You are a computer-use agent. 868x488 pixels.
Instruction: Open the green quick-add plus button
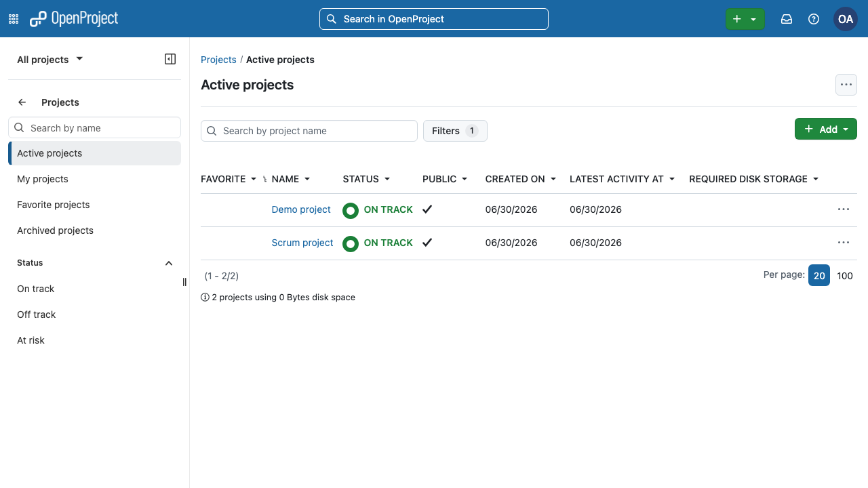point(745,19)
